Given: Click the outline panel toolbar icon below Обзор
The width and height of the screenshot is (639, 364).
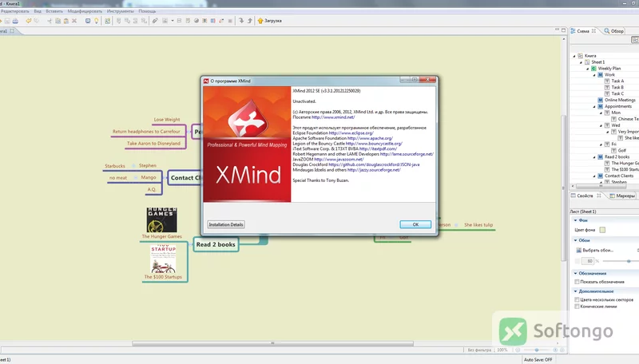Looking at the screenshot, I should [x=634, y=39].
